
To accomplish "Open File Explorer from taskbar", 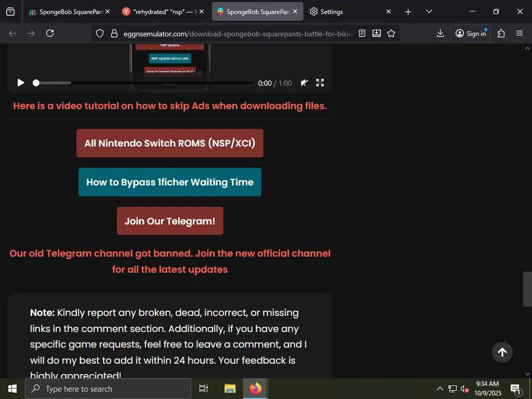I will [230, 389].
